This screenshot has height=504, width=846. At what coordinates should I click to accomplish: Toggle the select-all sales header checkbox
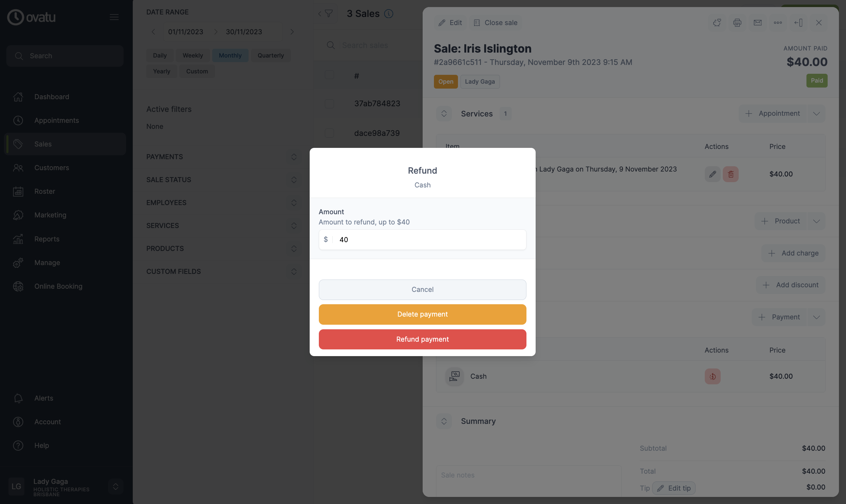pos(329,75)
